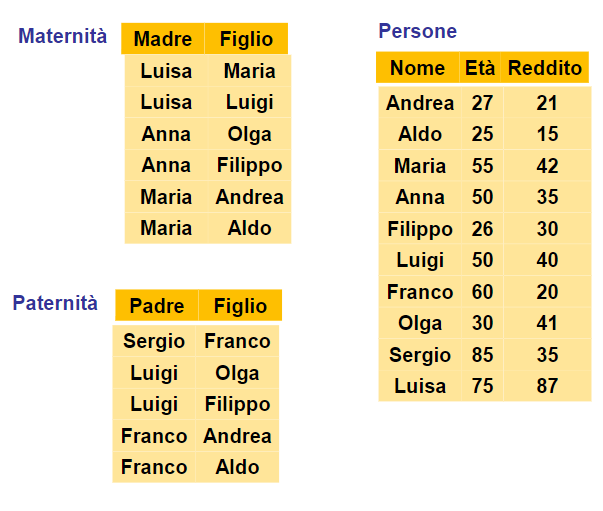This screenshot has width=603, height=511.
Task: Select Filippo's name in Persone table
Action: pyautogui.click(x=420, y=229)
